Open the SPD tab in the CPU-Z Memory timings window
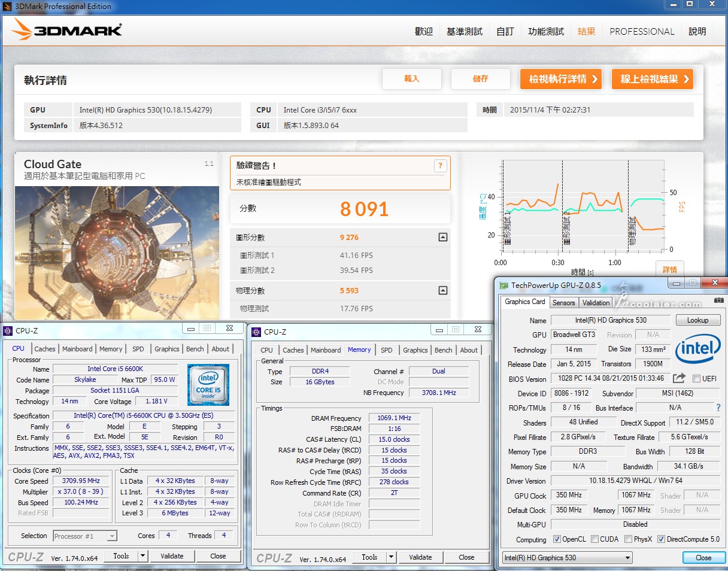This screenshot has height=571, width=728. pyautogui.click(x=387, y=350)
